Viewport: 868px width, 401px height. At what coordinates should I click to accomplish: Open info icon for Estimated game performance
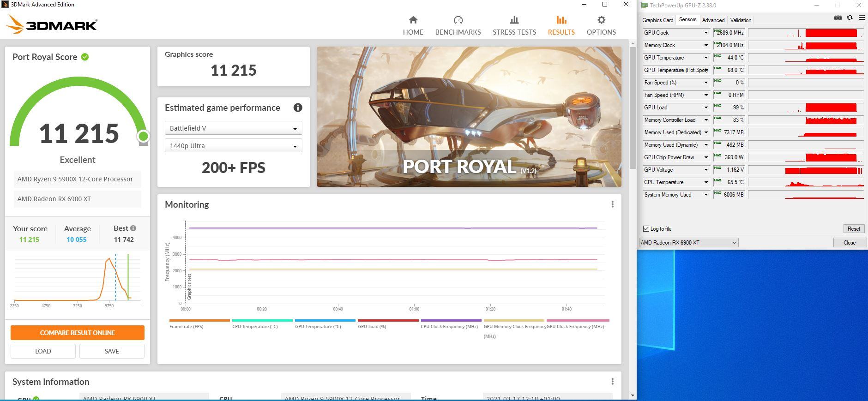[x=298, y=108]
